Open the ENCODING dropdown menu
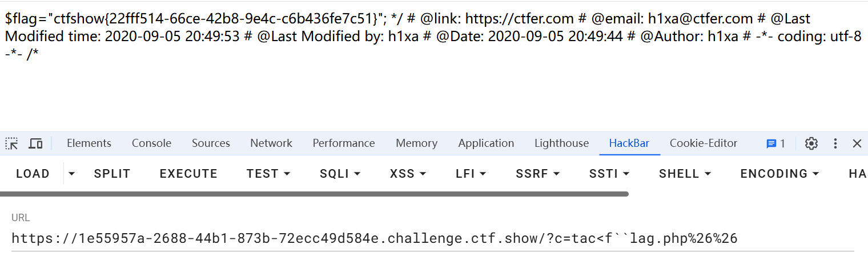 tap(779, 174)
